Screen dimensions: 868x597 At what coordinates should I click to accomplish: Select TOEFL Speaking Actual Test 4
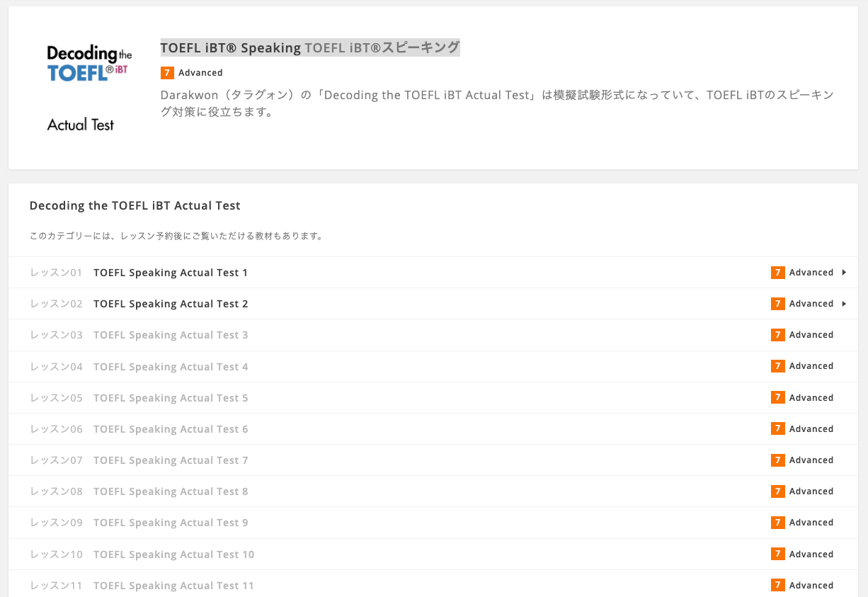pos(171,367)
